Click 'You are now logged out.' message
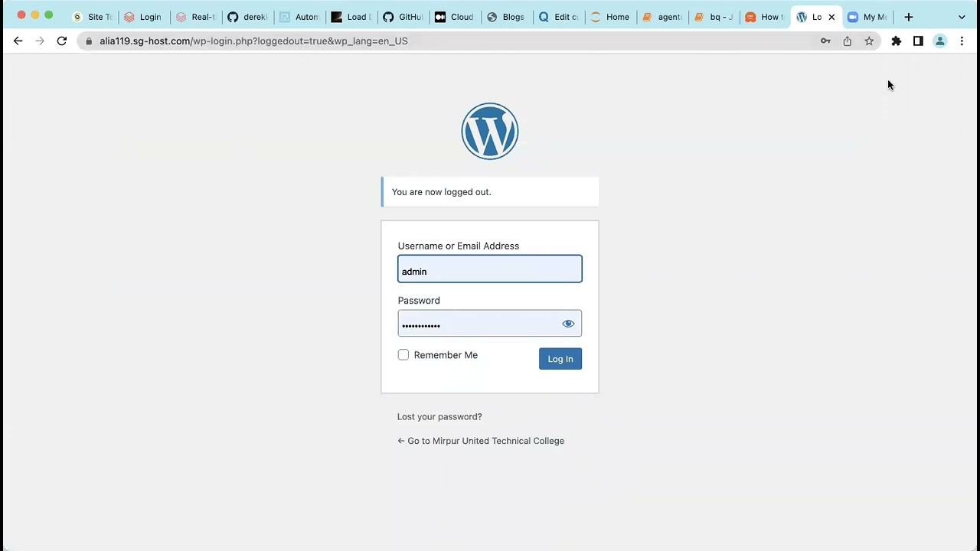Screen dimensions: 980x551 point(442,192)
